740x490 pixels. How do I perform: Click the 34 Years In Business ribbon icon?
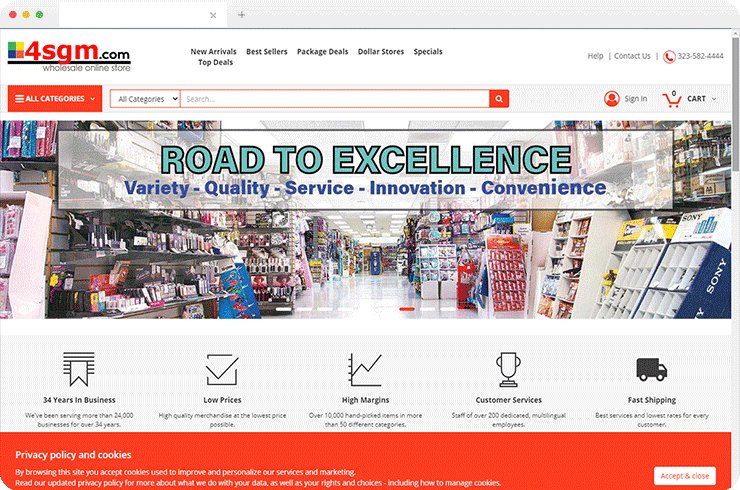79,369
